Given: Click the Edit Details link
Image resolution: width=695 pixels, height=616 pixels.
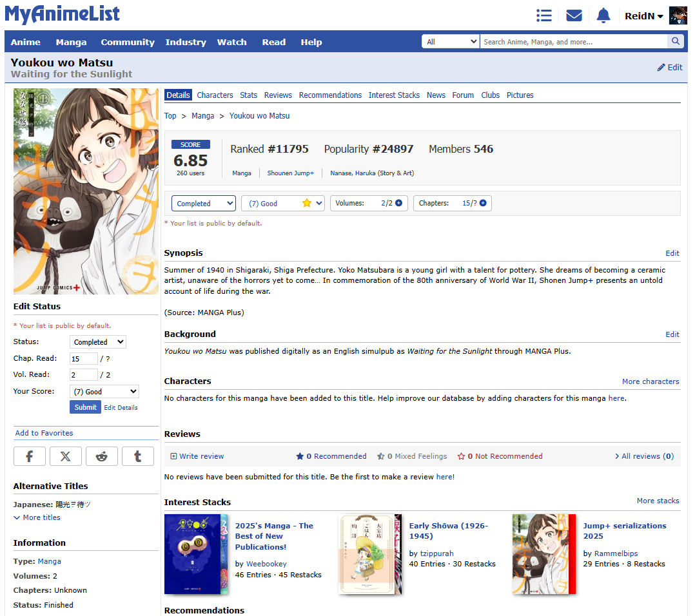Looking at the screenshot, I should pyautogui.click(x=121, y=407).
